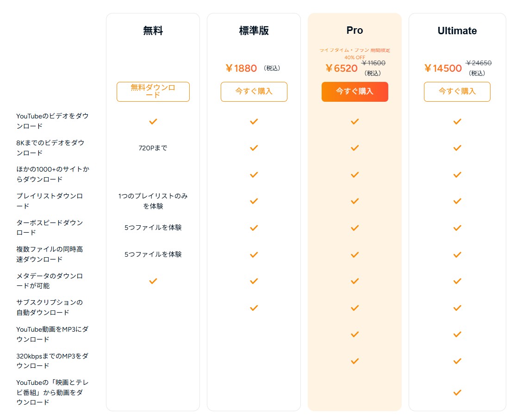
Task: Click the 無料 plan checkmark for YouTubeのビデオをダウンロード
Action: [x=153, y=121]
